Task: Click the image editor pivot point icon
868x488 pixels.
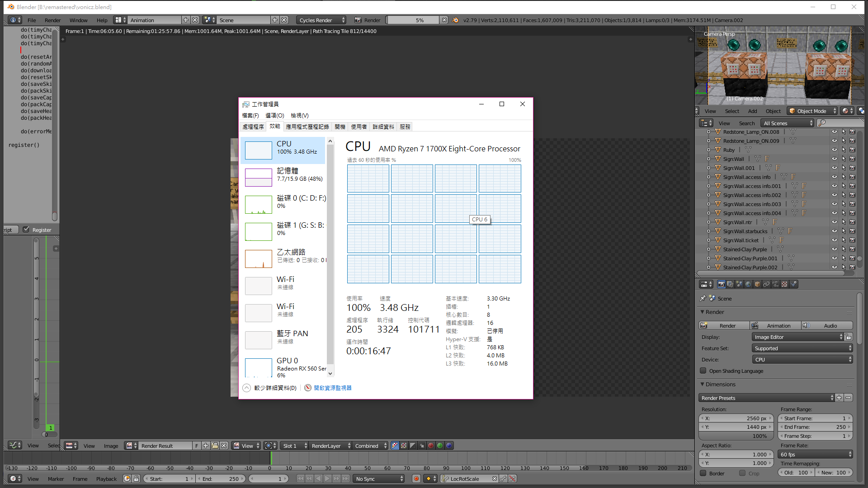Action: 270,446
